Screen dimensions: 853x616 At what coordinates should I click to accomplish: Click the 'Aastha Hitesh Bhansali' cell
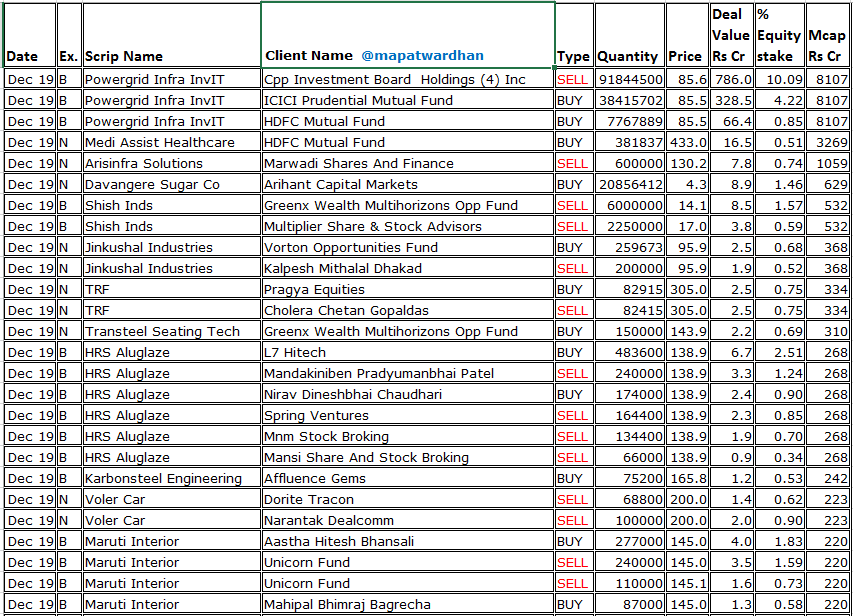pos(407,541)
